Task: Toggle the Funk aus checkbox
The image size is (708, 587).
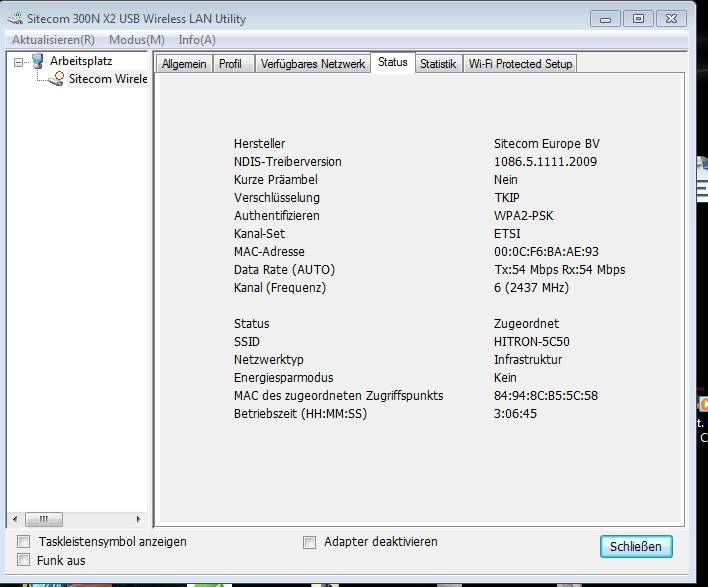Action: (x=24, y=560)
